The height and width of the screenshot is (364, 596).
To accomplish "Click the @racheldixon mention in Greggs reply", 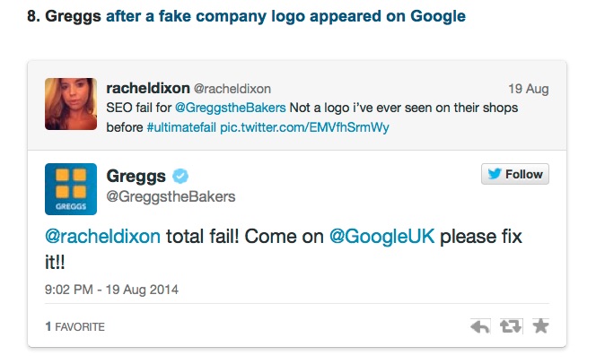I will coord(102,238).
